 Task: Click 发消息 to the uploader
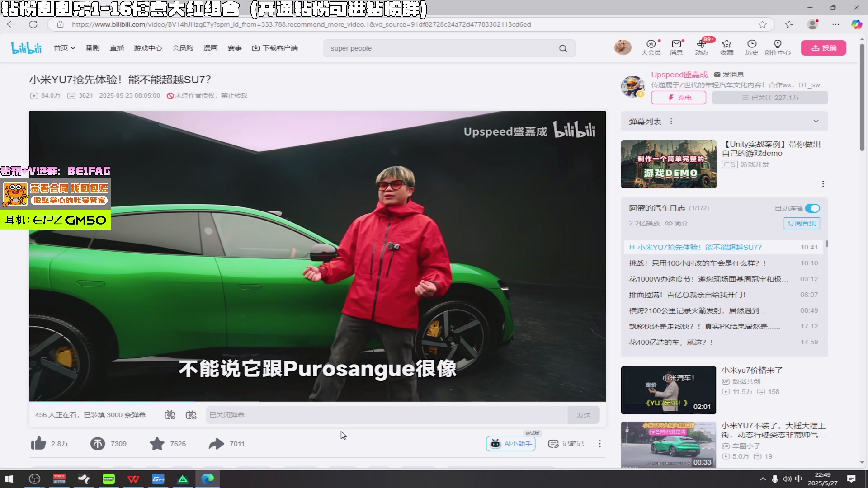pos(729,75)
